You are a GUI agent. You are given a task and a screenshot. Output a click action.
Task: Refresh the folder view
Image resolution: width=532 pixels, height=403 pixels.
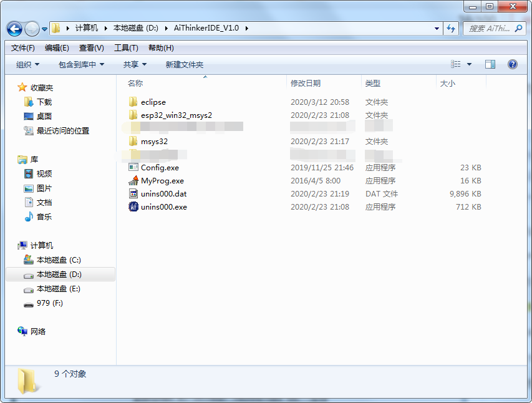[x=451, y=29]
